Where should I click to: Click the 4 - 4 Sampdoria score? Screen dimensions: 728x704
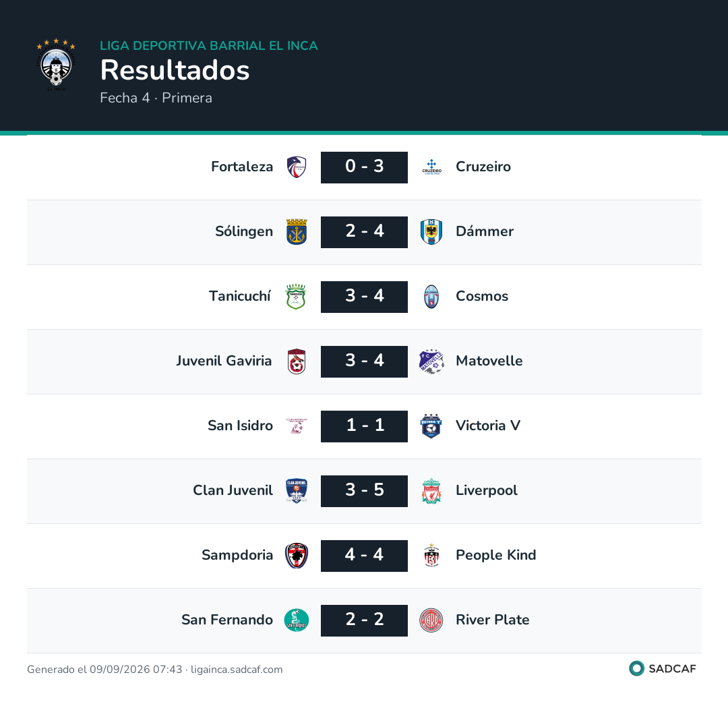[364, 556]
